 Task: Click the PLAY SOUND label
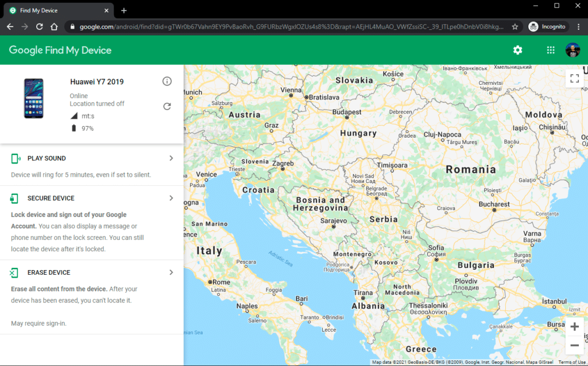point(47,158)
